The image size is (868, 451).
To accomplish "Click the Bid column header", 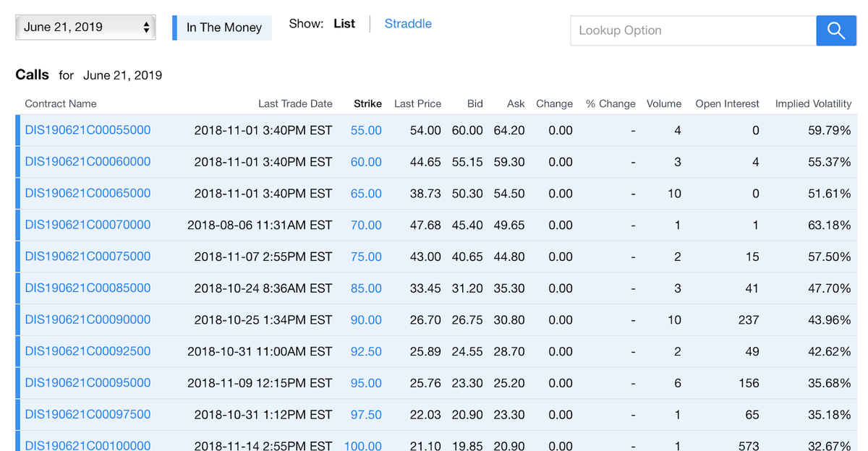I will (475, 103).
